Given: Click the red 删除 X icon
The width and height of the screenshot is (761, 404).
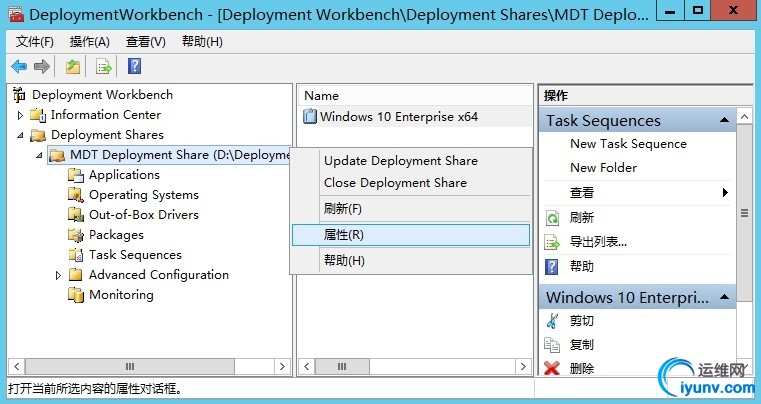Looking at the screenshot, I should point(552,369).
